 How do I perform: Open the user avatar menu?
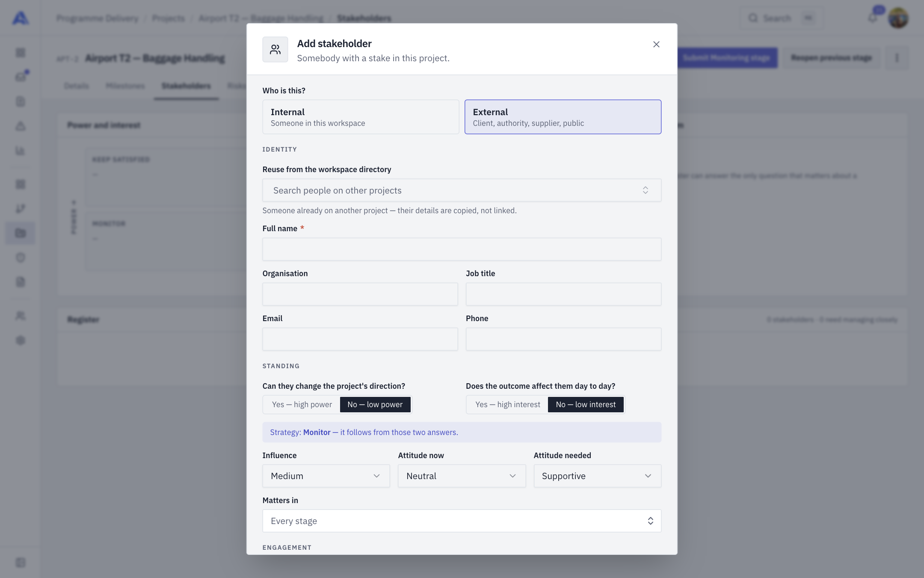tap(898, 18)
